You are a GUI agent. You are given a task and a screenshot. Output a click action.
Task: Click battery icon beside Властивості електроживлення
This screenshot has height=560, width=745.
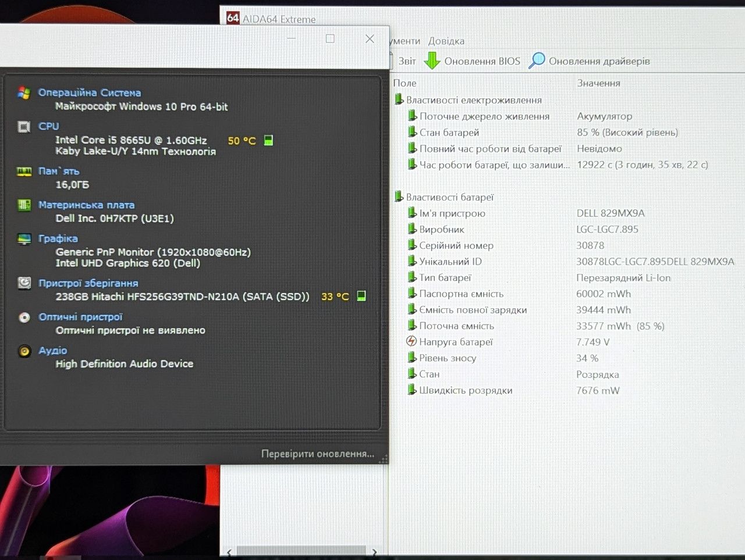[x=399, y=99]
